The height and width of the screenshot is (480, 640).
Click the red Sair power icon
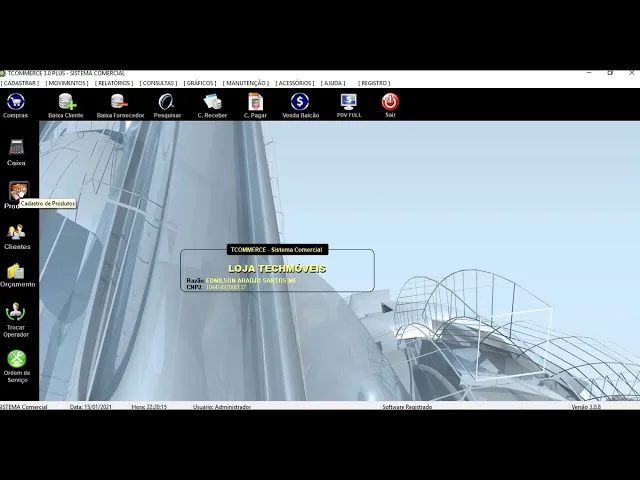(x=390, y=102)
